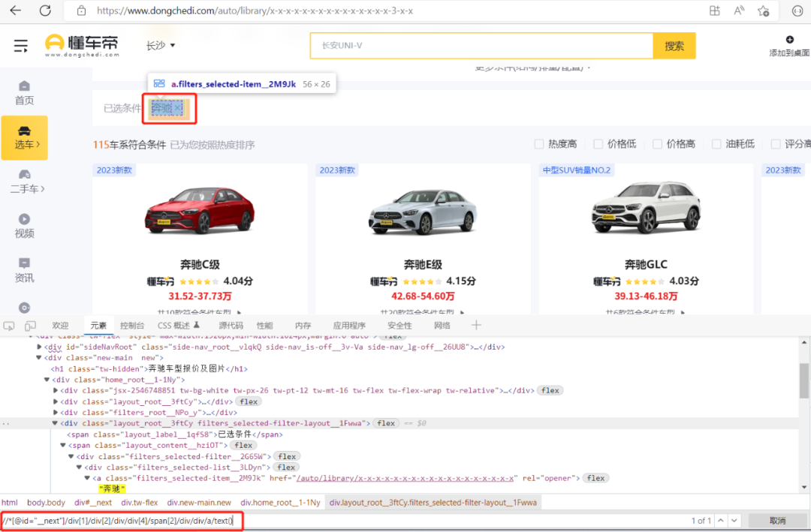Toggle the DevTools device emulation icon
811x532 pixels.
[x=30, y=326]
